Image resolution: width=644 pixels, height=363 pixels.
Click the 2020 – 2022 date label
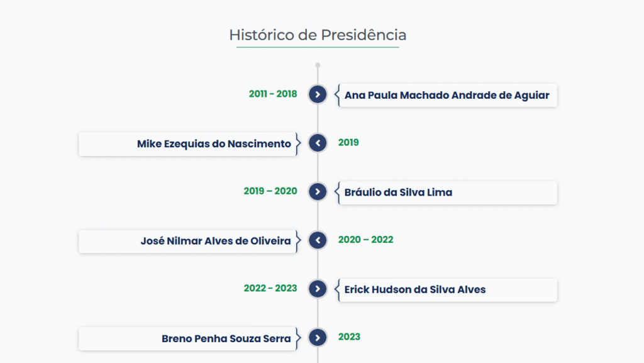pos(365,240)
